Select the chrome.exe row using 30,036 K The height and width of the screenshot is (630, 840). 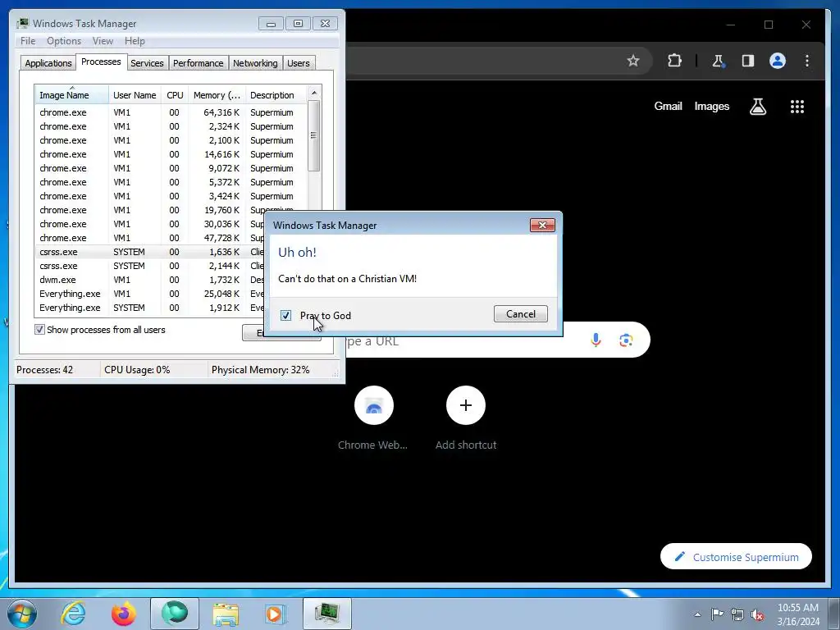150,224
